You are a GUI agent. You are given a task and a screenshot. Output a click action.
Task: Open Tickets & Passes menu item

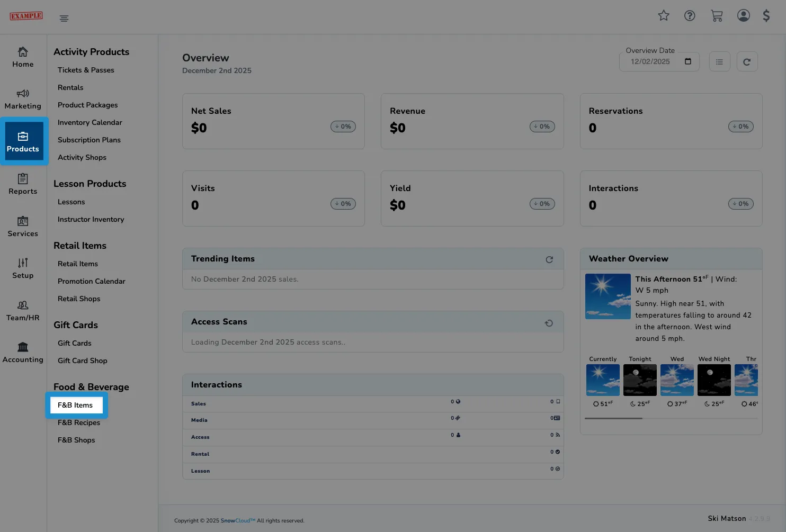pos(86,70)
